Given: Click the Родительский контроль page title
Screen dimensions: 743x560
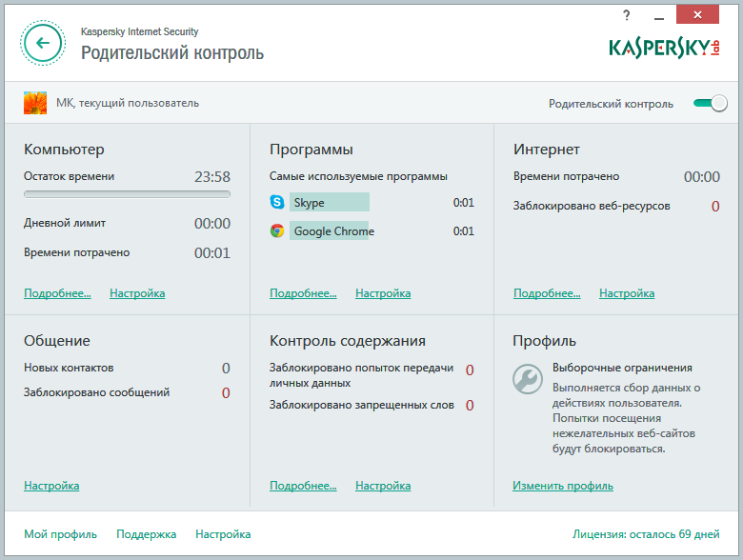Looking at the screenshot, I should coord(172,52).
